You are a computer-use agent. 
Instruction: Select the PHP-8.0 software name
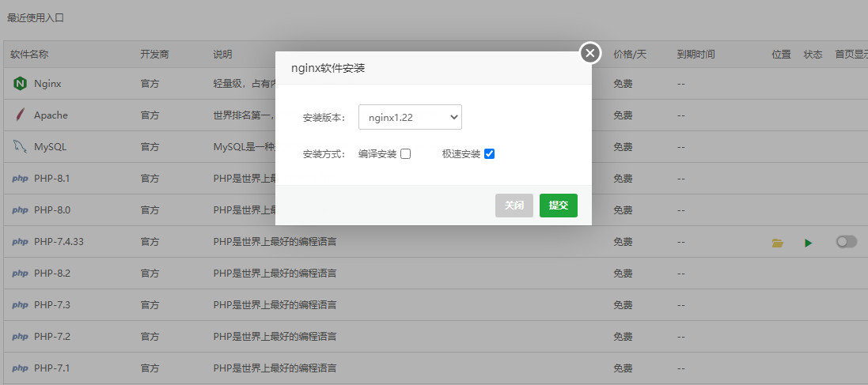pos(52,210)
